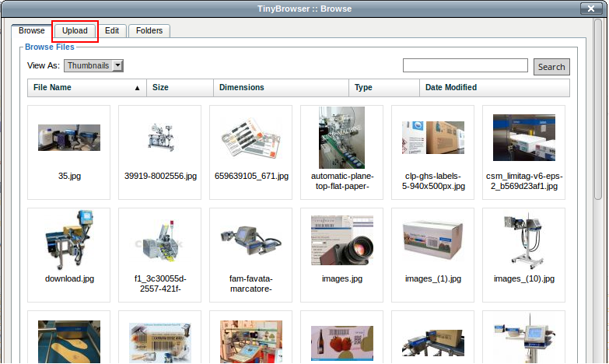Close the TinyBrowser window
The height and width of the screenshot is (364, 609).
pos(591,9)
